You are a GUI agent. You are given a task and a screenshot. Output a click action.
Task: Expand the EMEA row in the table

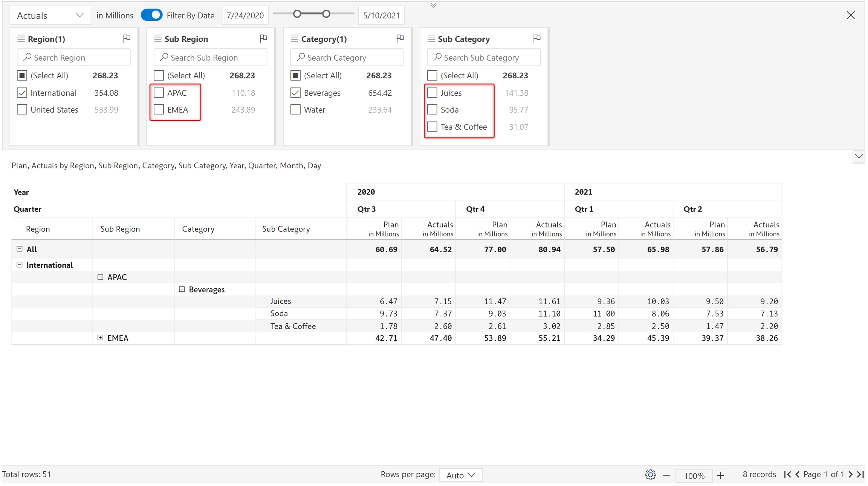tap(100, 338)
